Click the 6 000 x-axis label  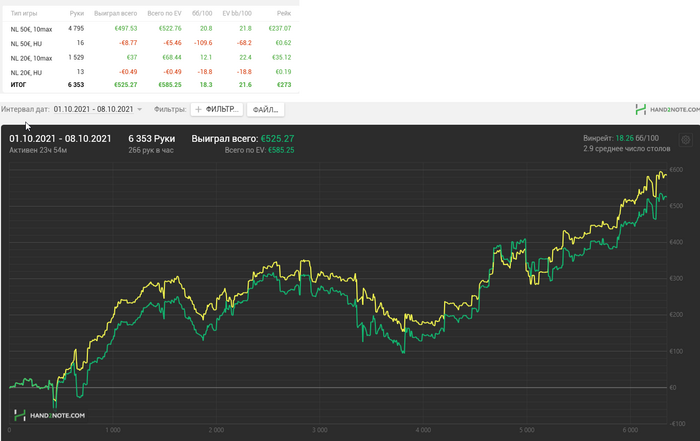click(x=630, y=430)
